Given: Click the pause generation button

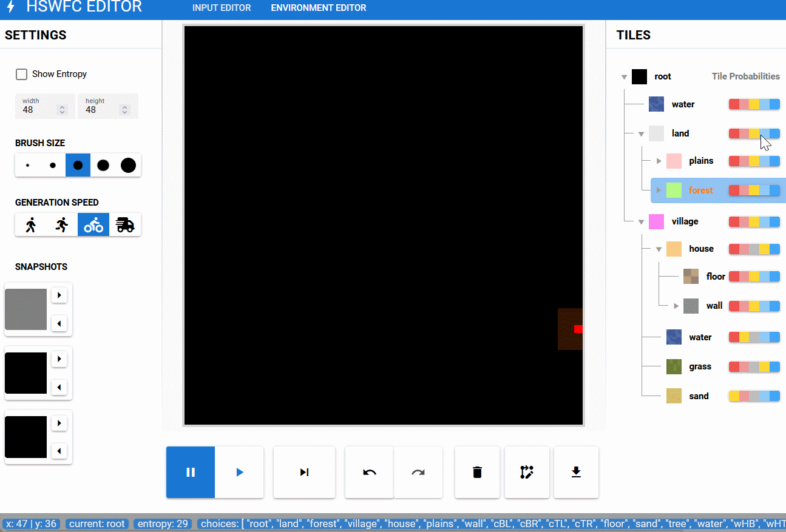Looking at the screenshot, I should (191, 472).
